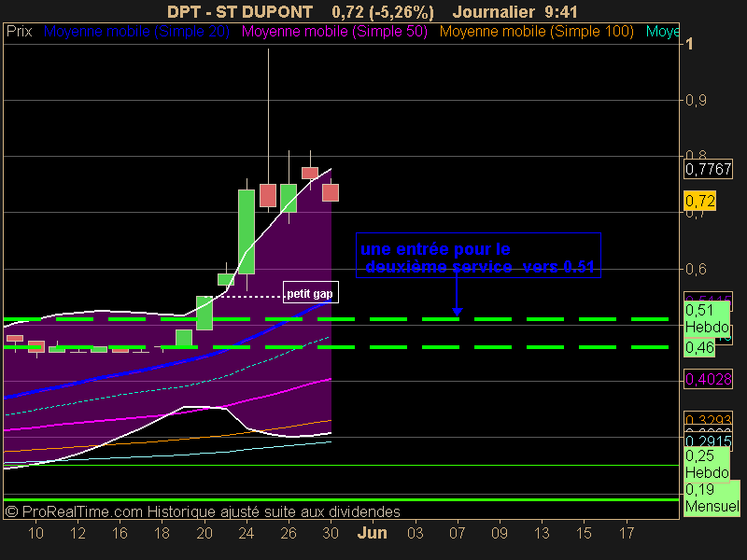Select Moyenne mobile (Simple 100) legend
The image size is (747, 560).
point(536,32)
